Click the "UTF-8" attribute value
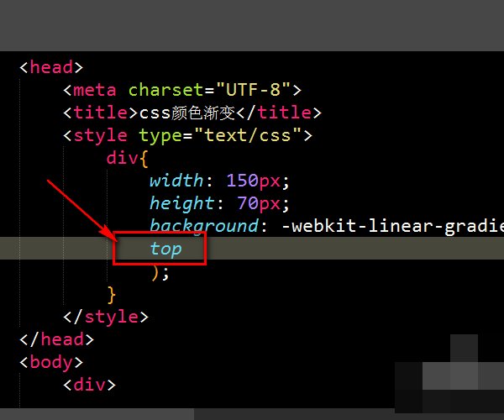 pyautogui.click(x=254, y=90)
